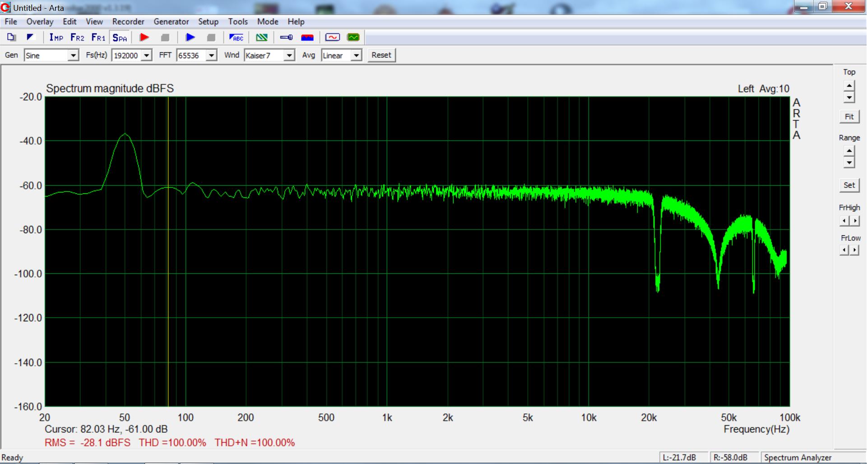
Task: Start generator with the blue play arrow
Action: pos(190,37)
